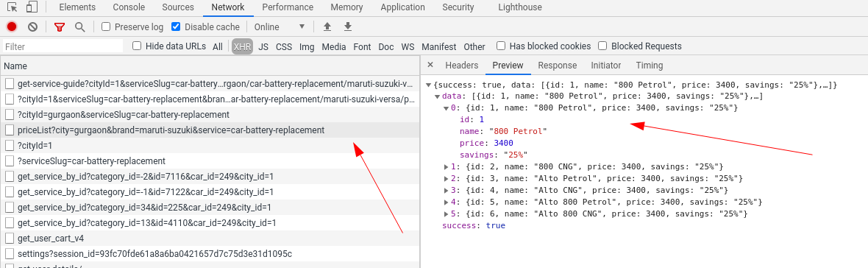Focus the Filter text field
This screenshot has width=868, height=268.
pyautogui.click(x=63, y=46)
